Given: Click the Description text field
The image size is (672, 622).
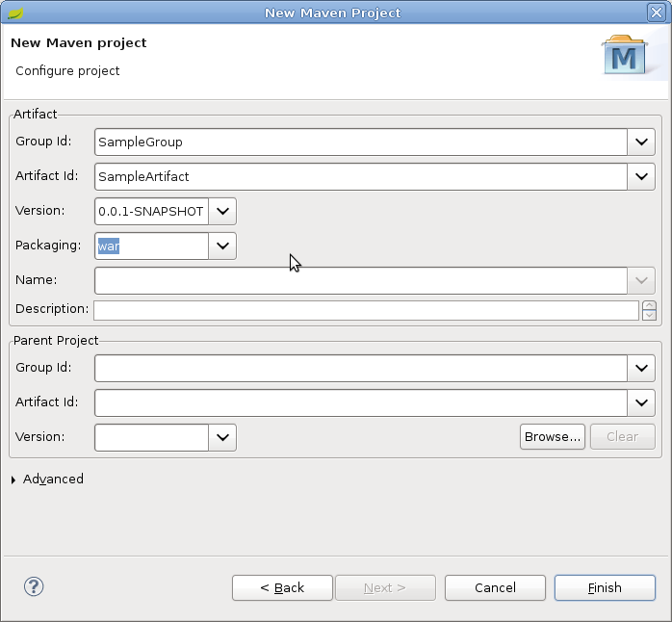Looking at the screenshot, I should [367, 310].
